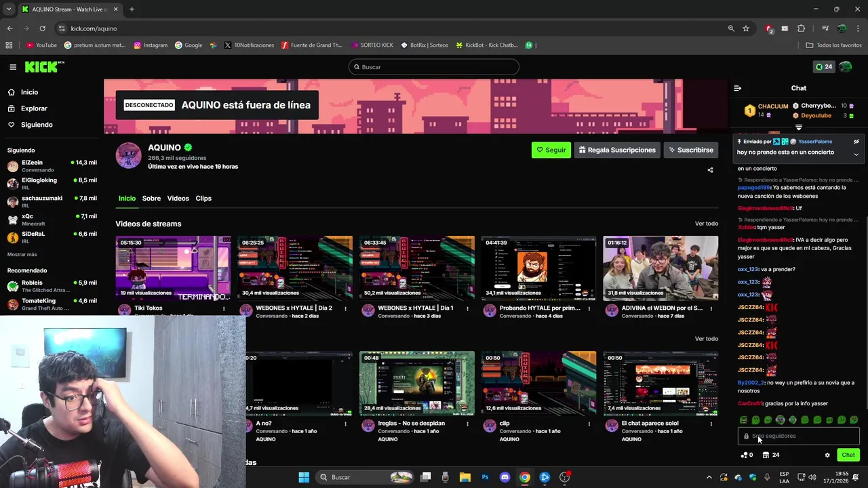Collapse the chat panel with arrow icon
Image resolution: width=868 pixels, height=488 pixels.
click(x=738, y=88)
